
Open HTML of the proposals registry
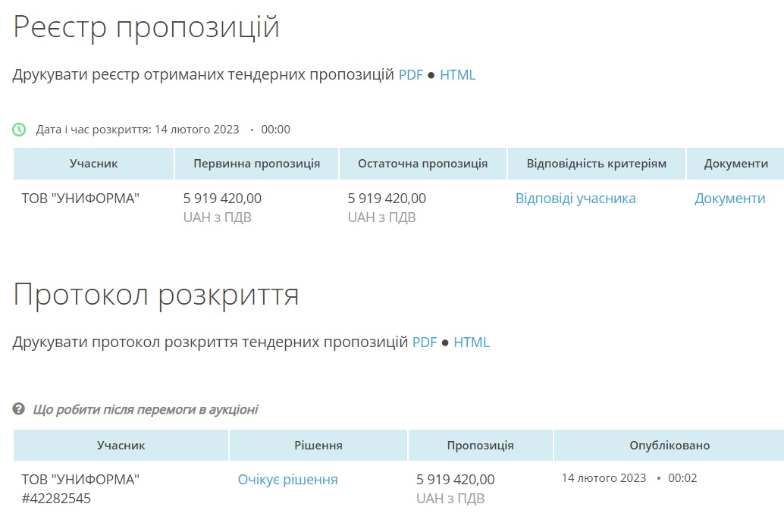(x=457, y=75)
